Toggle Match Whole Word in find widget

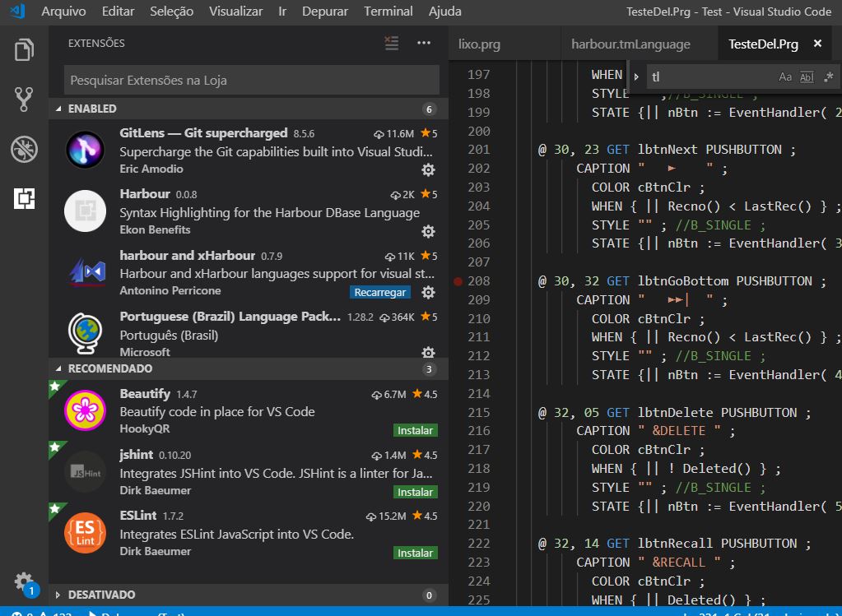click(x=807, y=76)
